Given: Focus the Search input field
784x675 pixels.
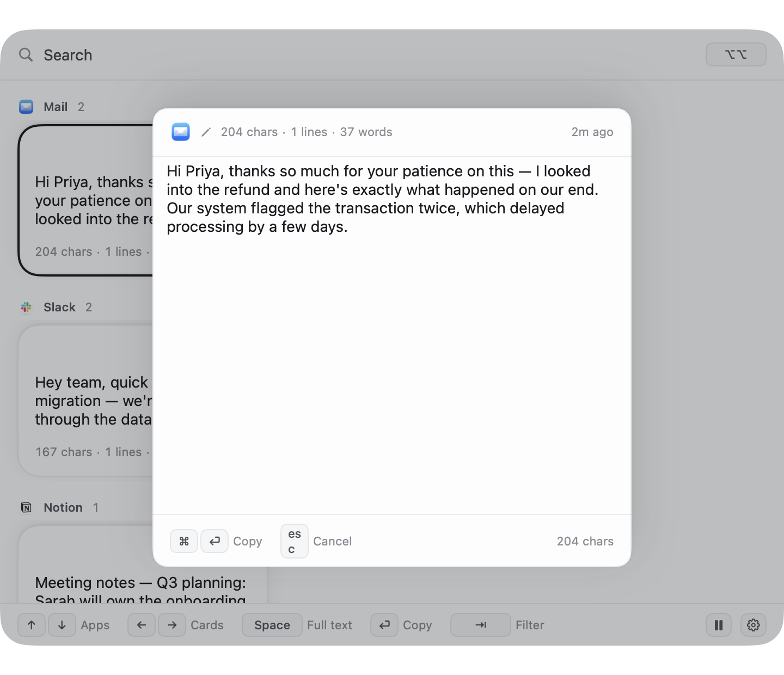Looking at the screenshot, I should [359, 55].
